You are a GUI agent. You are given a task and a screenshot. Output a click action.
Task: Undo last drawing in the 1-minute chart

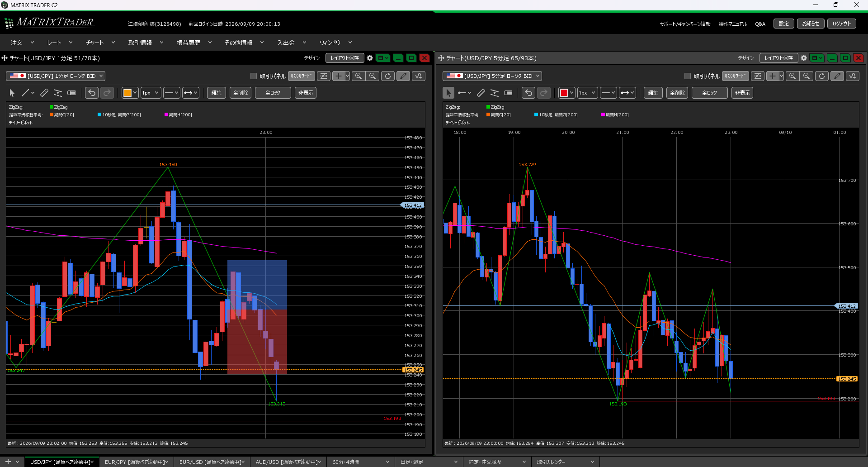click(x=92, y=93)
